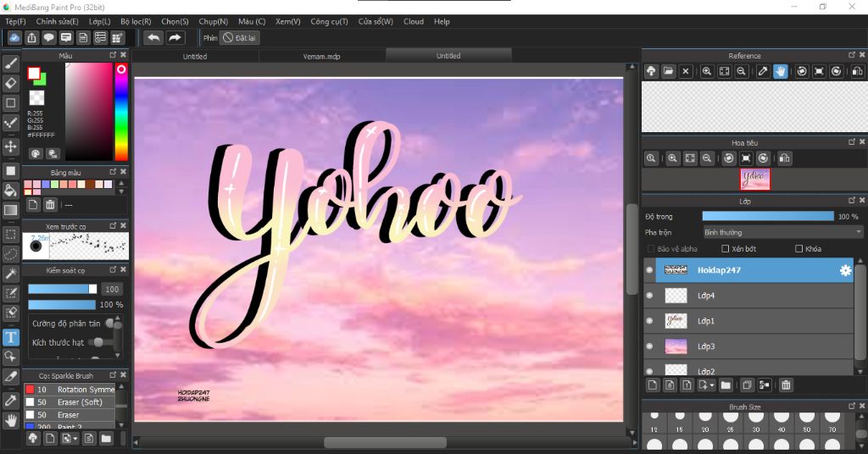Select the Lasso selection tool
This screenshot has height=454, width=868.
pyautogui.click(x=10, y=254)
